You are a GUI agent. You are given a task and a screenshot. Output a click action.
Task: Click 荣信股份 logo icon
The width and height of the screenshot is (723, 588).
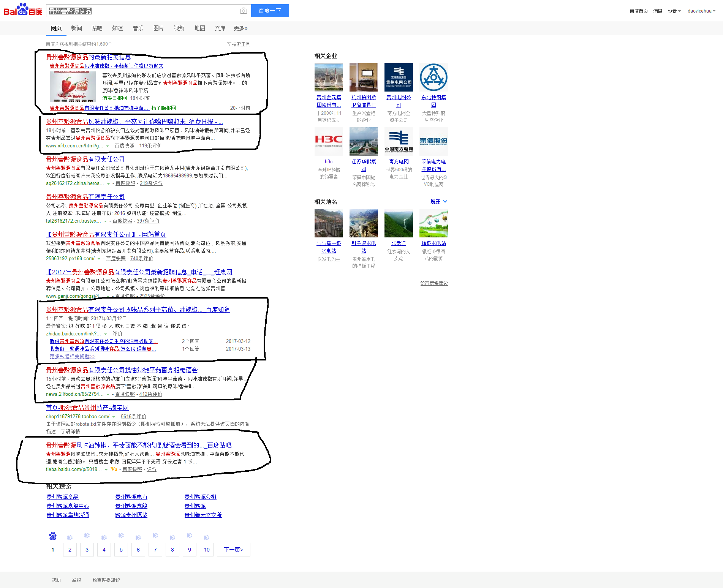[x=433, y=141]
